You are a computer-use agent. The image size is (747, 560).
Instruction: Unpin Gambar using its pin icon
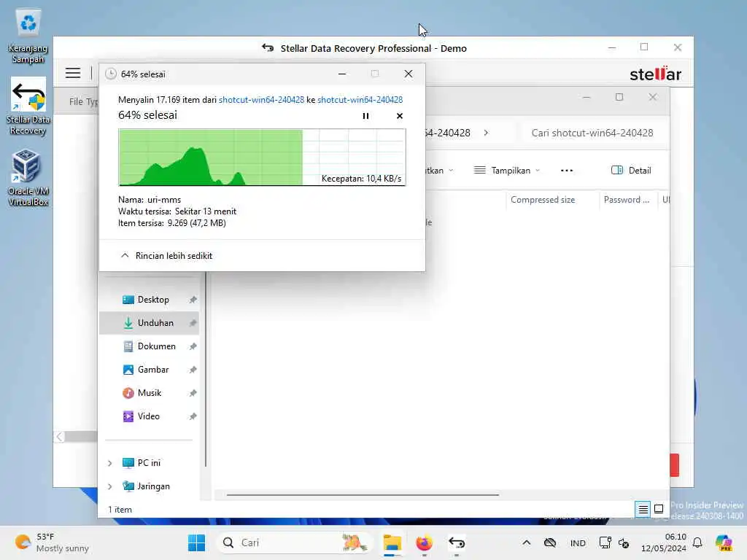pyautogui.click(x=193, y=370)
